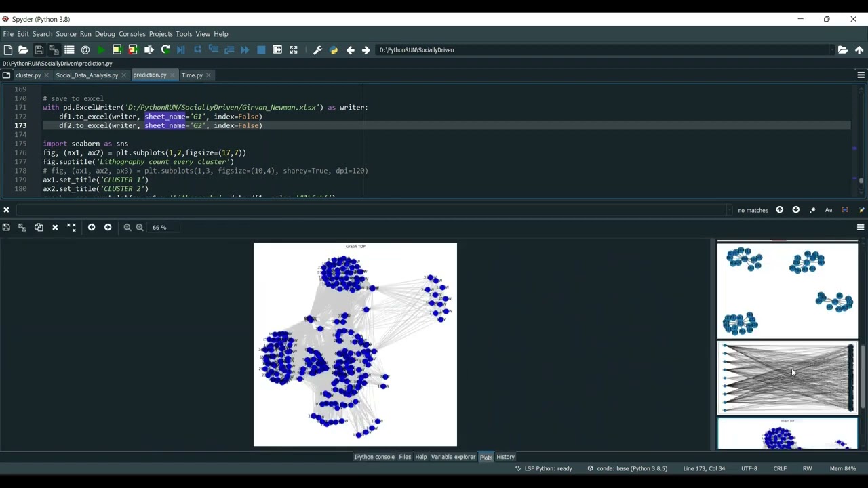Screen dimensions: 868x488
Task: Click the Run current cell icon
Action: click(117, 49)
